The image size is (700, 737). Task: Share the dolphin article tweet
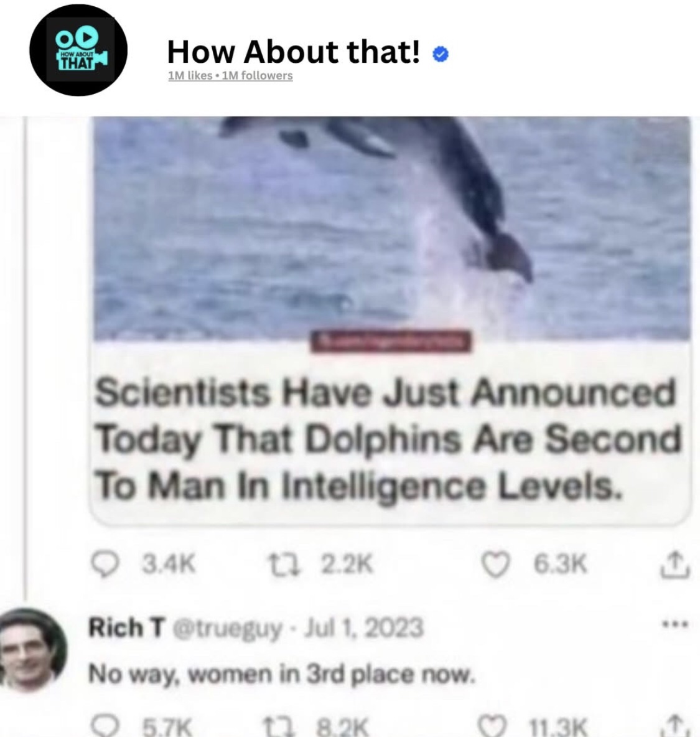674,563
